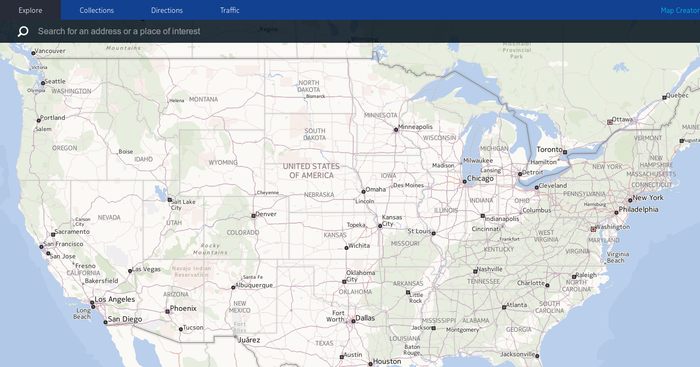Click the Dallas city marker

(x=353, y=321)
